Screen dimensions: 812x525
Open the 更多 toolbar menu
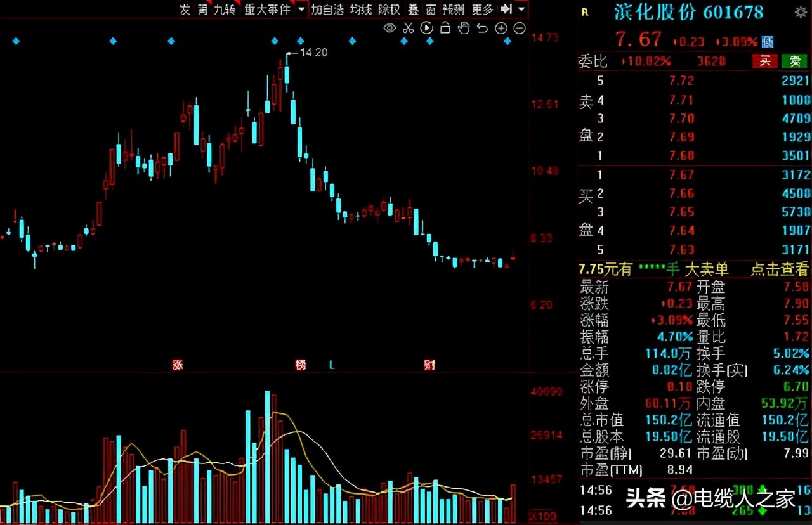click(x=483, y=10)
